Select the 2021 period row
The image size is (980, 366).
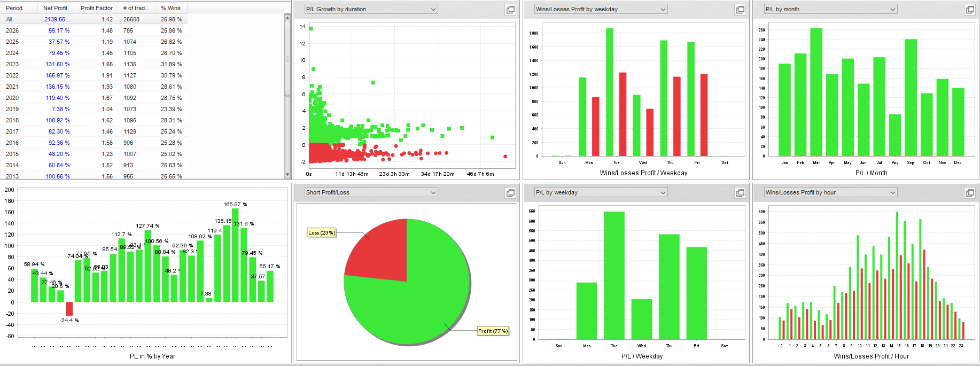(94, 87)
